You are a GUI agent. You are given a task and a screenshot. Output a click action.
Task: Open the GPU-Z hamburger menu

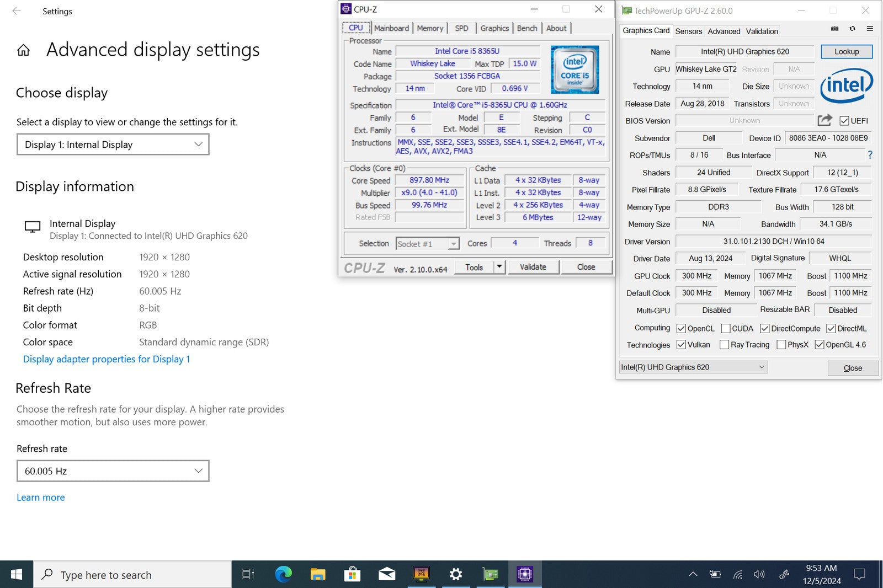[x=870, y=29]
